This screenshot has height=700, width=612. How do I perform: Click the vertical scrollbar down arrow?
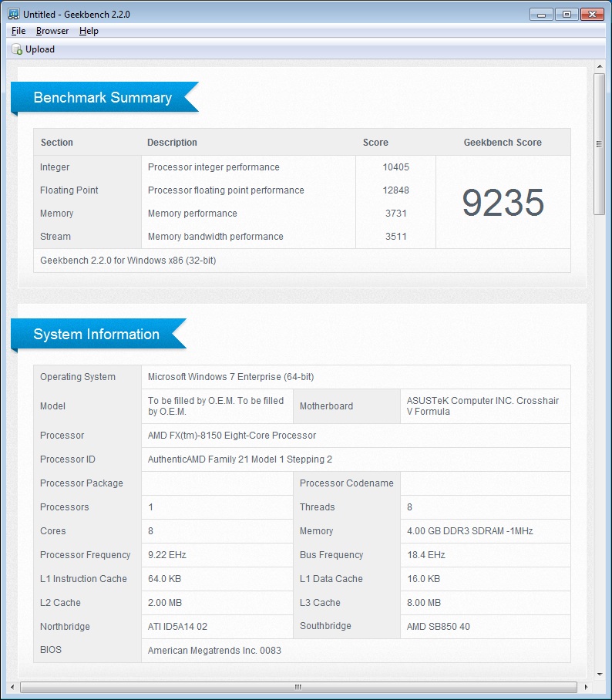tap(600, 674)
